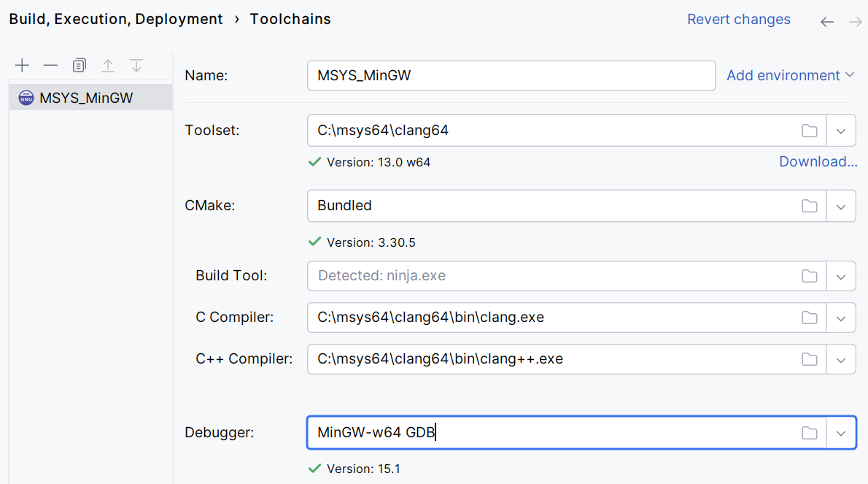Duplicate the MSYS_MinGW toolchain via the copy icon
The image size is (868, 484).
tap(79, 65)
